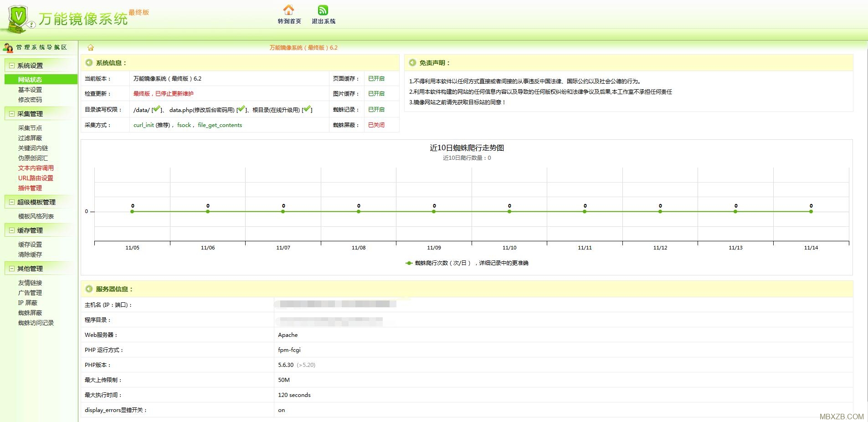This screenshot has height=422, width=868.
Task: Collapse the 缓存管理 section
Action: (11, 230)
